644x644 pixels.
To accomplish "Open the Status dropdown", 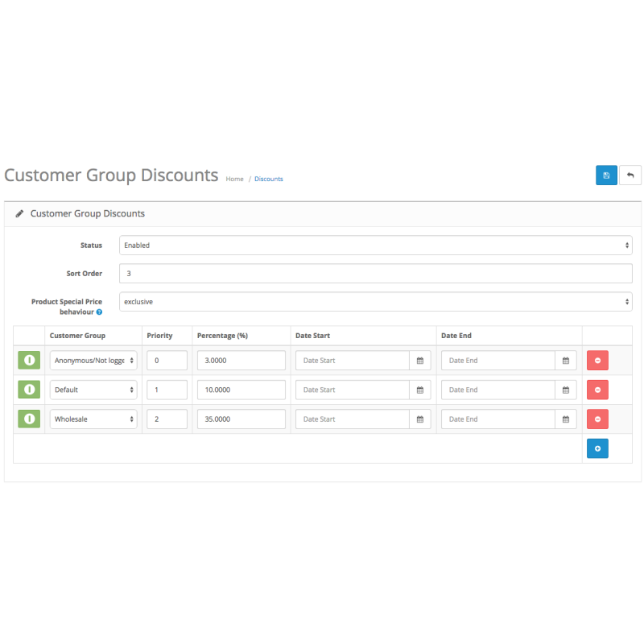I will click(x=375, y=246).
